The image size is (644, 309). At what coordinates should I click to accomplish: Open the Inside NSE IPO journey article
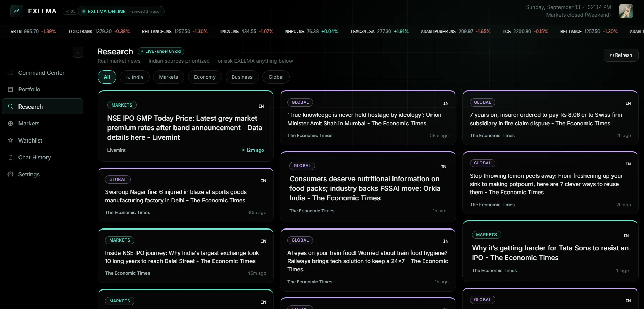tap(185, 256)
